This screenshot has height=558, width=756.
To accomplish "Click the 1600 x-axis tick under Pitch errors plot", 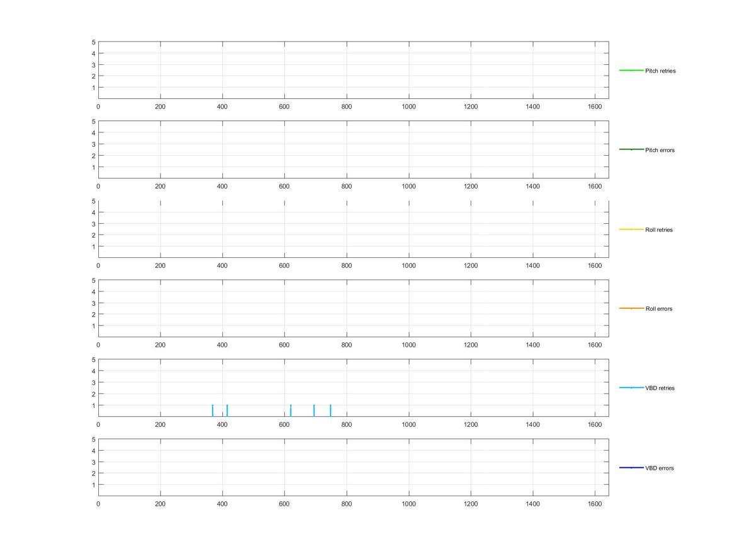I will pyautogui.click(x=595, y=187).
